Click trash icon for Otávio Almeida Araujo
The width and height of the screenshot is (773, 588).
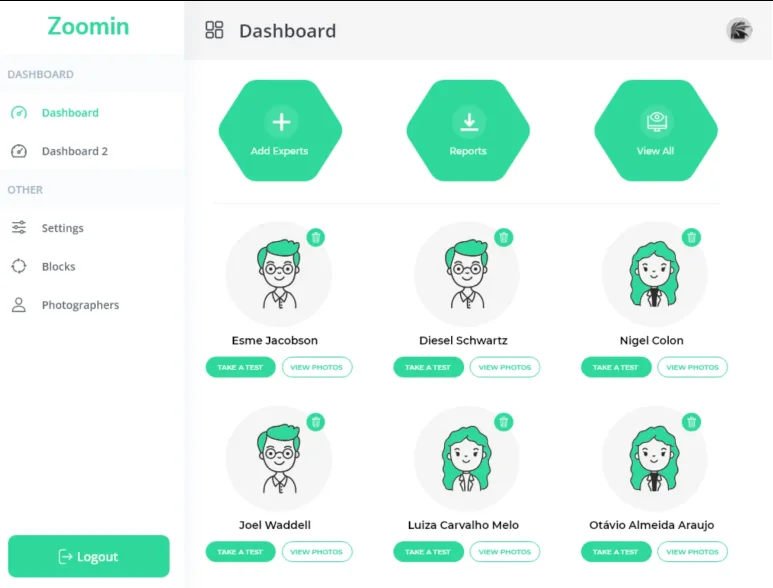(x=691, y=422)
